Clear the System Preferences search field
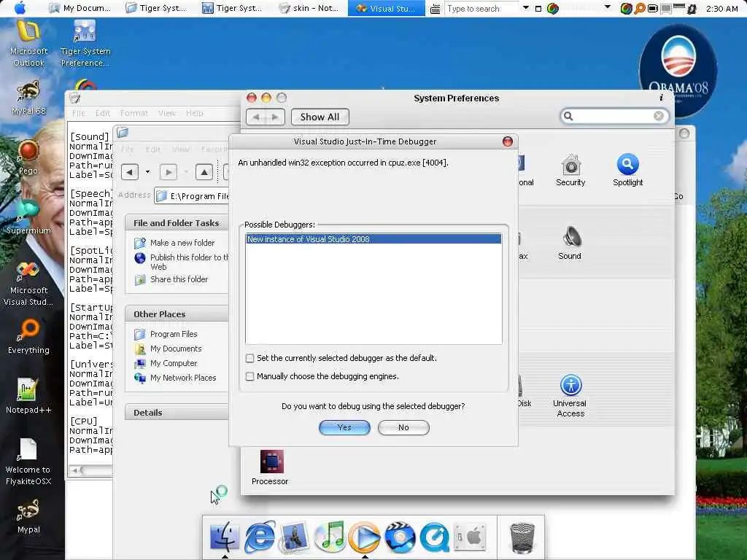 pos(659,116)
